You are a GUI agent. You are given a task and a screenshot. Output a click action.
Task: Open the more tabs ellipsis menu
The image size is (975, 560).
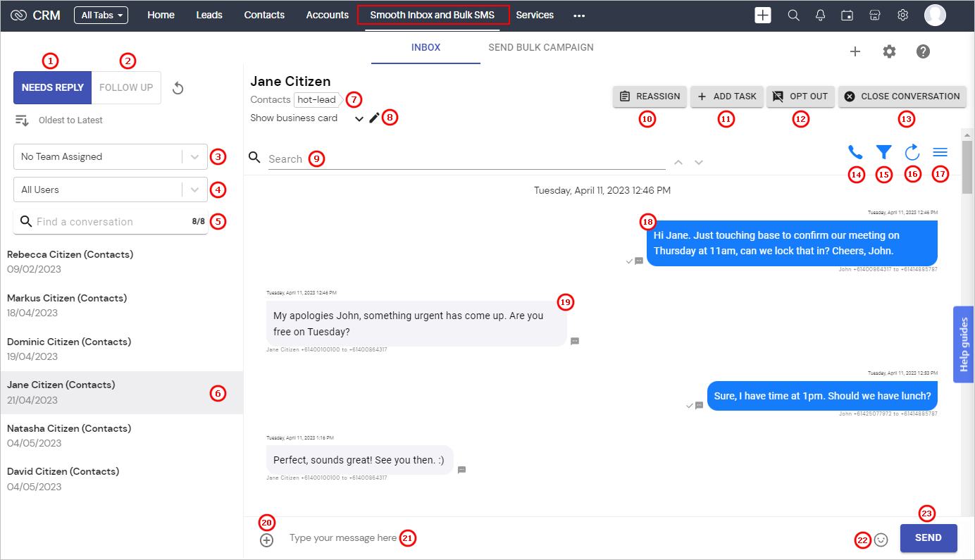tap(579, 15)
